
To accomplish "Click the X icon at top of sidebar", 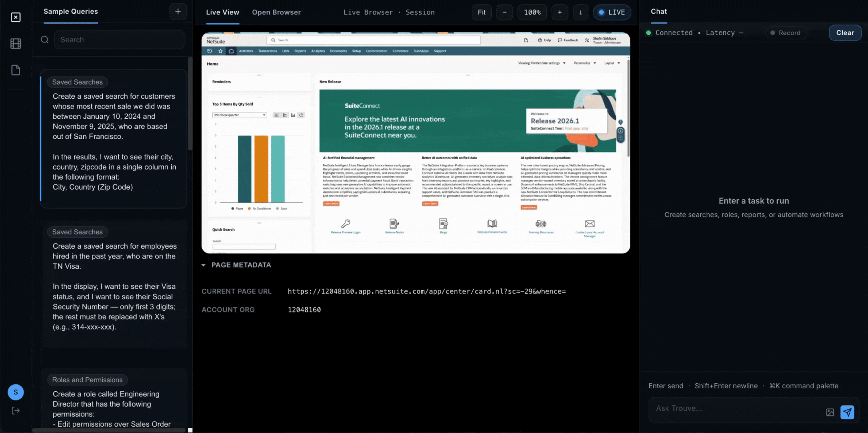I will 16,17.
